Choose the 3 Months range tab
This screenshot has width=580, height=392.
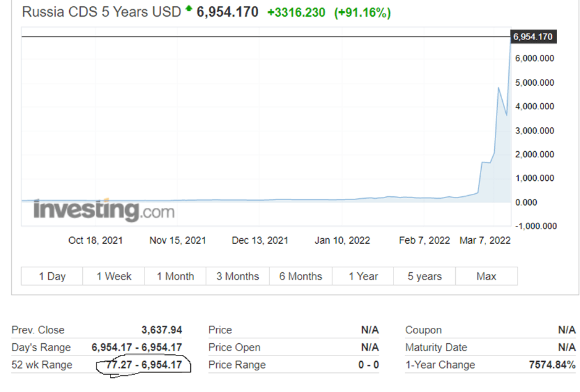238,276
